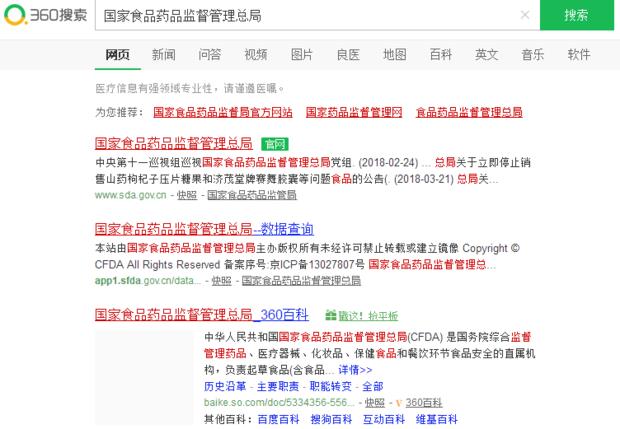Open the 地图 tab
Viewport: 620px width, 429px height.
395,55
